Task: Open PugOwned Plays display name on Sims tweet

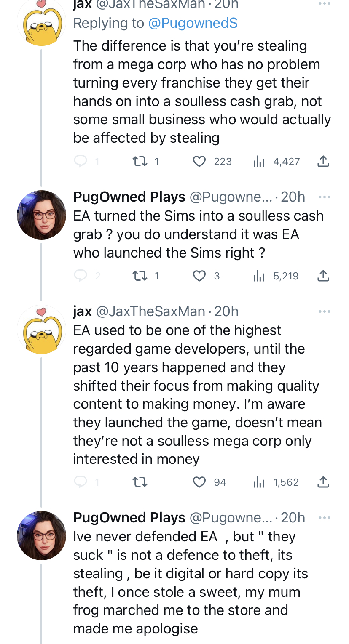Action: [x=129, y=197]
